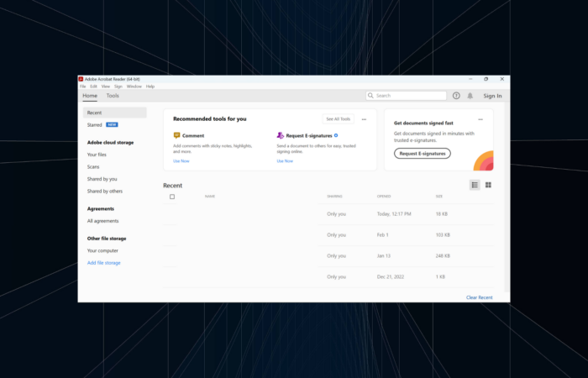Viewport: 588px width, 378px height.
Task: Restore down the Acrobat Reader window
Action: pos(486,79)
